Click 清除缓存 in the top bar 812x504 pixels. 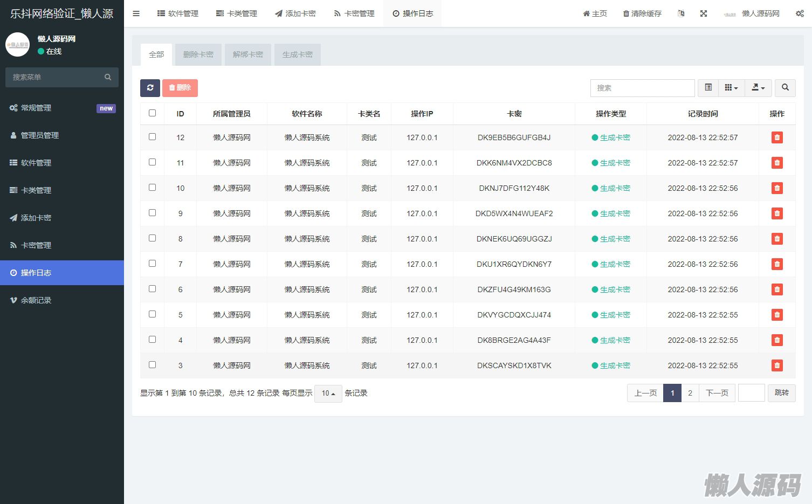click(x=642, y=13)
